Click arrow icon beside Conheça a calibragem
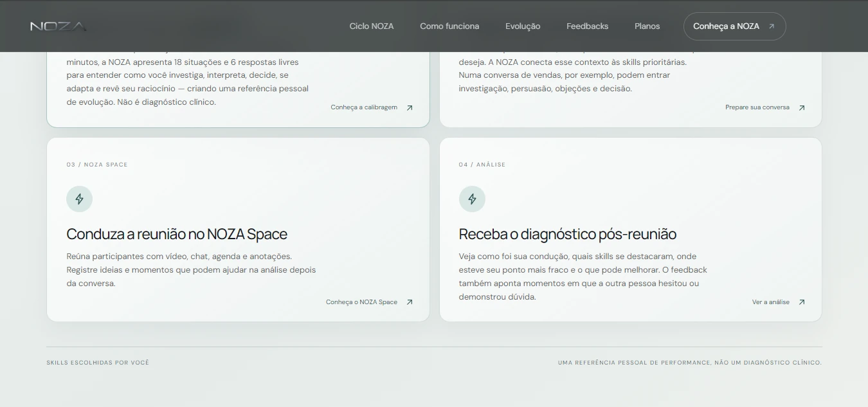 pos(410,108)
